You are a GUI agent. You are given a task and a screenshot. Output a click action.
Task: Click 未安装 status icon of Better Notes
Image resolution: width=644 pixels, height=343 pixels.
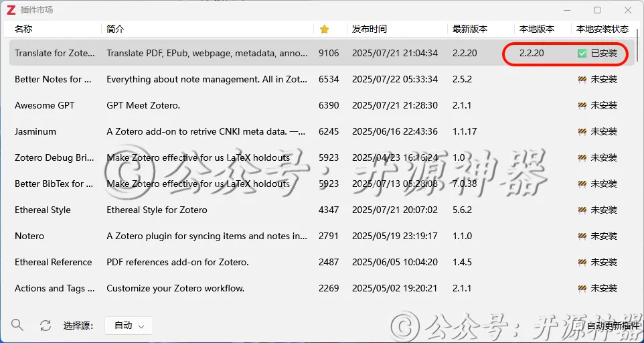[582, 79]
